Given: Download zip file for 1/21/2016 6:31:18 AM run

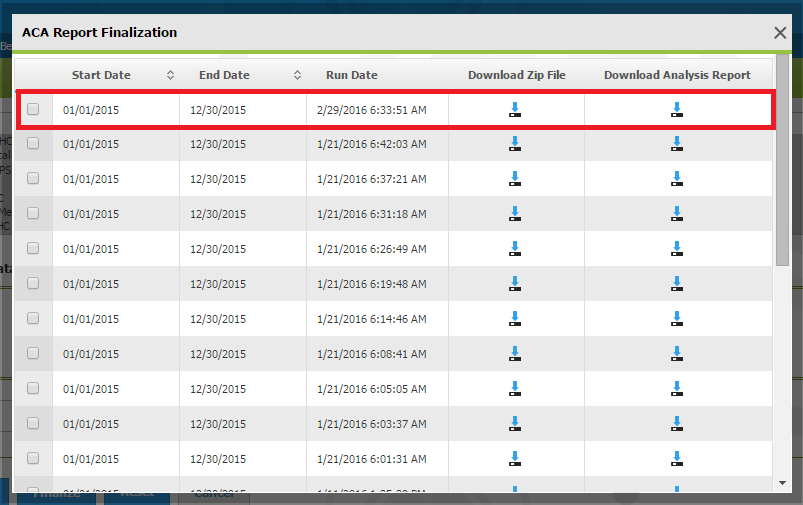Looking at the screenshot, I should click(x=515, y=213).
